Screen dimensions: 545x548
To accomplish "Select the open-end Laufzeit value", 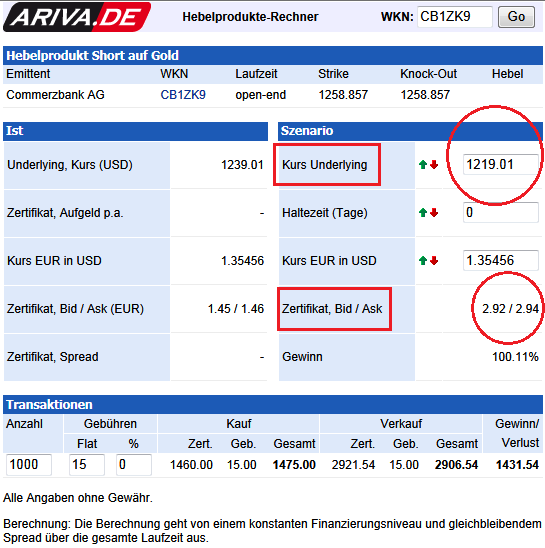I will [x=260, y=95].
